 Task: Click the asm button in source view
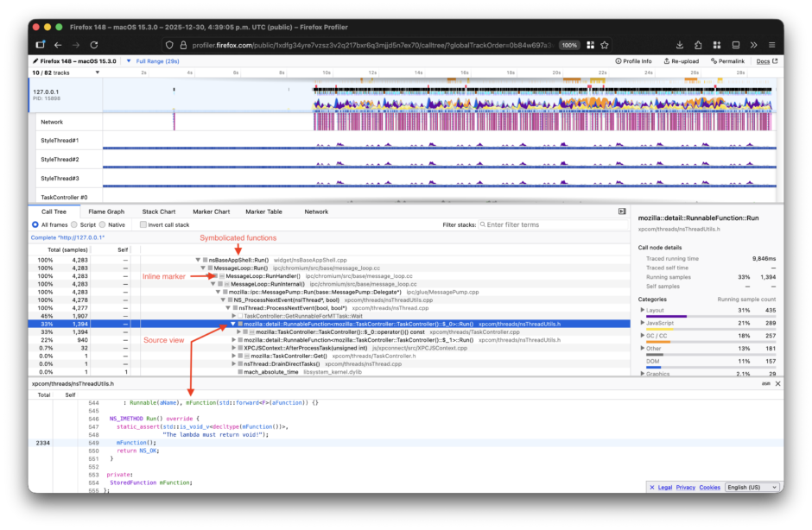pyautogui.click(x=765, y=383)
